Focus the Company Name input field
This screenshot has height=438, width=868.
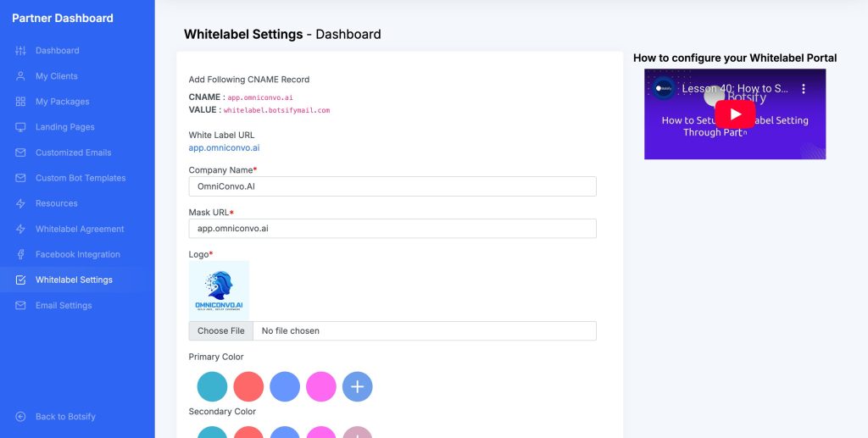pos(392,186)
